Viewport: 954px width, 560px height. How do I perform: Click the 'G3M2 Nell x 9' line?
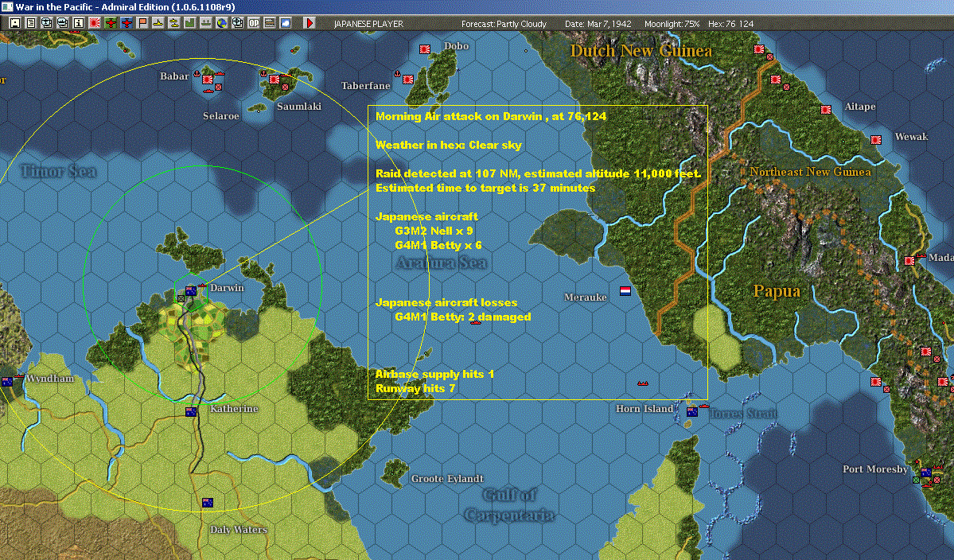tap(434, 231)
